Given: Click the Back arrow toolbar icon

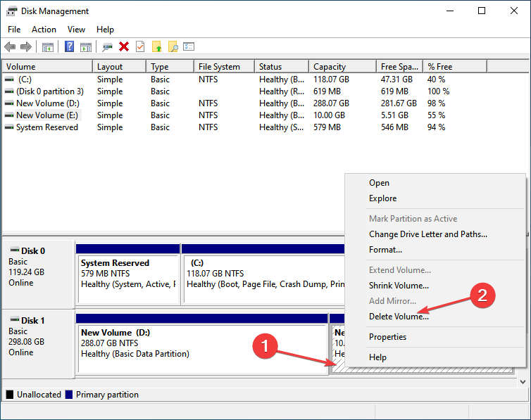Looking at the screenshot, I should click(10, 46).
